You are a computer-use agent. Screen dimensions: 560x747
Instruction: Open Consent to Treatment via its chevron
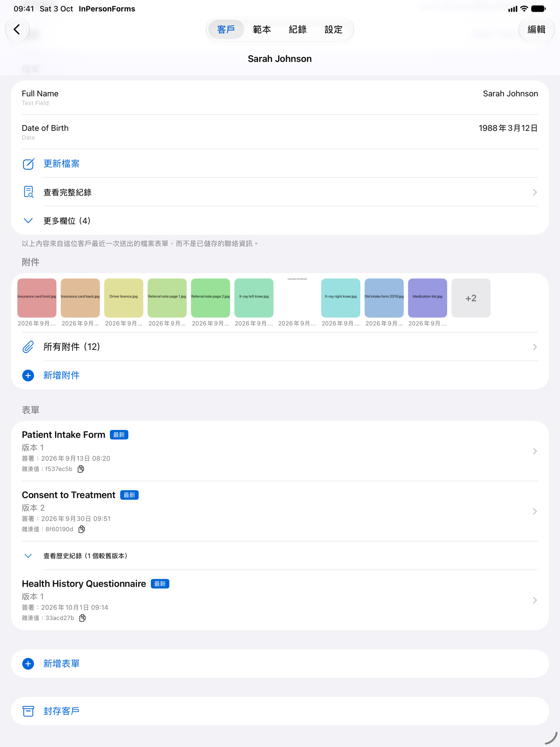tap(535, 511)
